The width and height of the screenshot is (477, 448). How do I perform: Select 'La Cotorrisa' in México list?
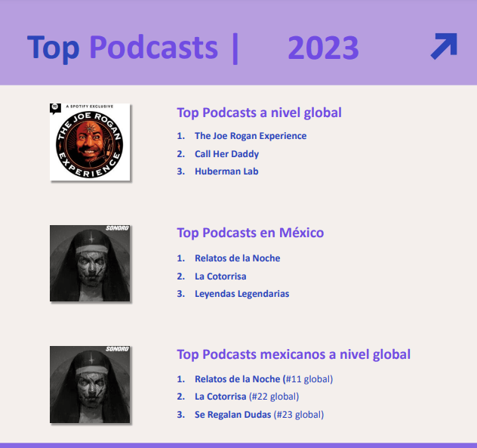coord(220,277)
